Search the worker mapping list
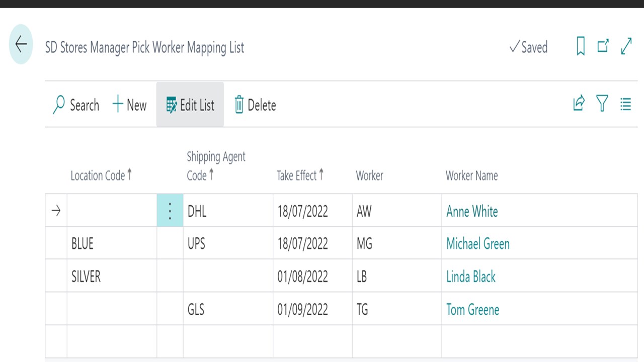Viewport: 644px width, 362px height. (x=76, y=105)
